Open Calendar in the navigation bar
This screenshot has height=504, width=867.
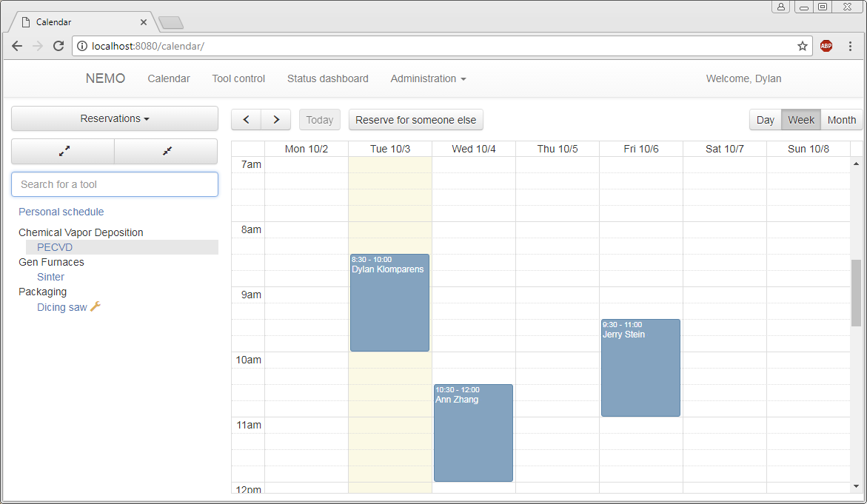pos(169,78)
